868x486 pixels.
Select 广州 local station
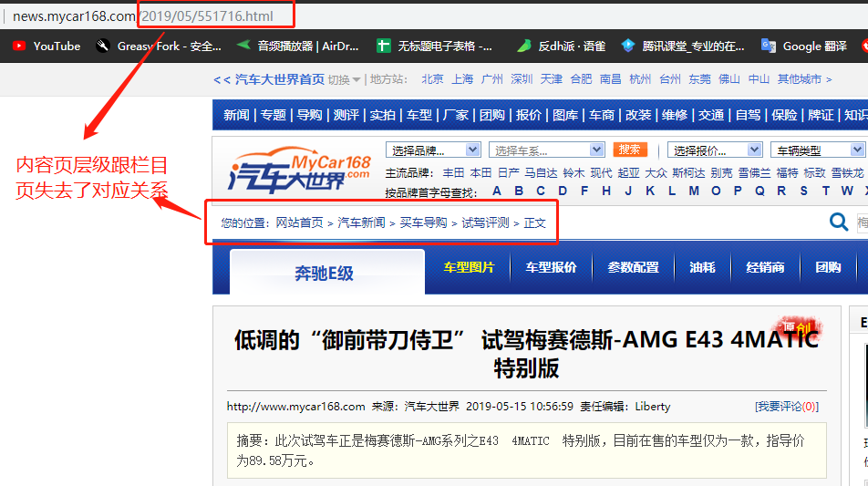tap(492, 79)
